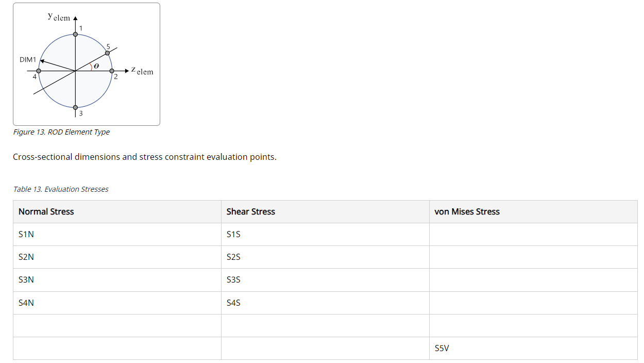
Task: Click the DIM1 dimension label
Action: 28,60
